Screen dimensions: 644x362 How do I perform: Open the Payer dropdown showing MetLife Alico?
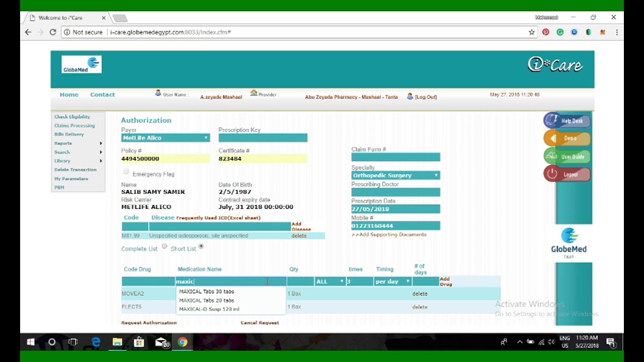point(166,138)
